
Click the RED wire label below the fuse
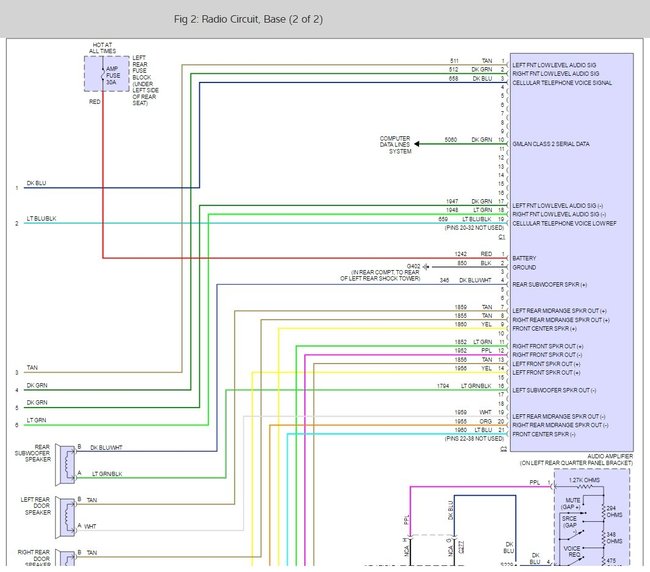[95, 102]
